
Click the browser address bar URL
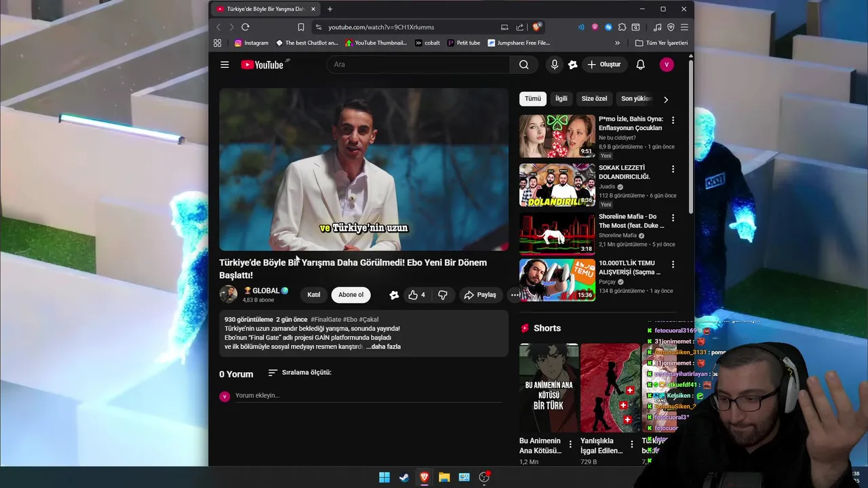tap(381, 27)
